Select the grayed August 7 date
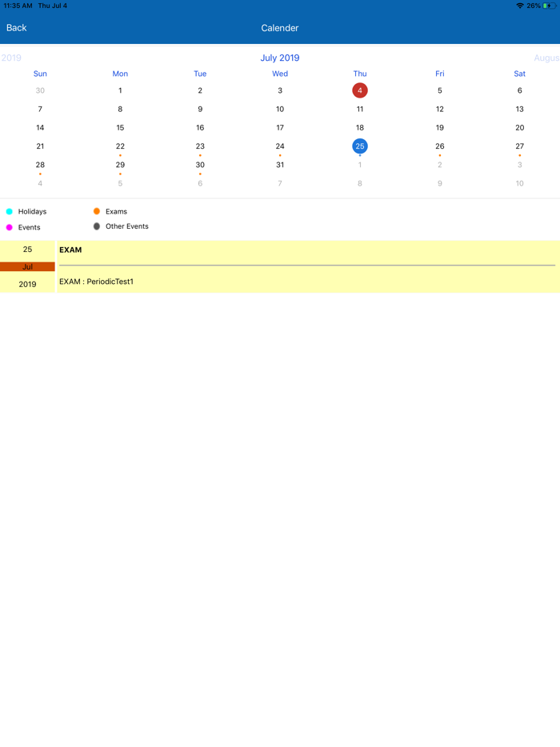Screen dimensions: 560x747 280,183
